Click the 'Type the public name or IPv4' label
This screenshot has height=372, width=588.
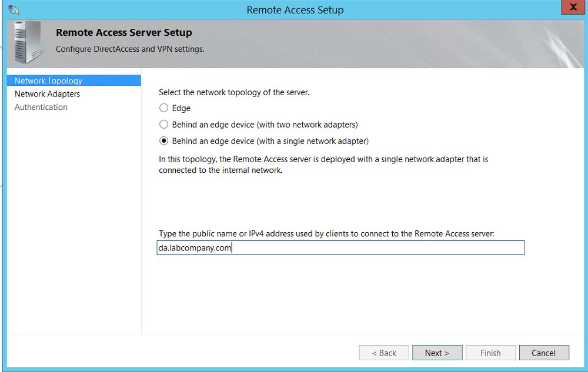pyautogui.click(x=326, y=234)
